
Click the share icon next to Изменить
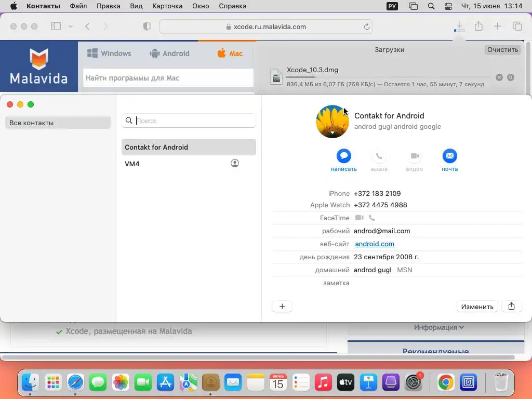pyautogui.click(x=511, y=307)
